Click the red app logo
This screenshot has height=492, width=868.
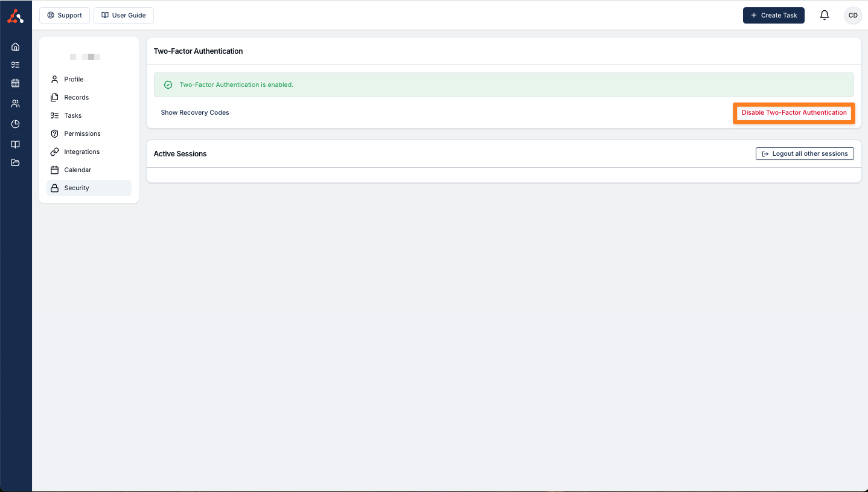[x=16, y=16]
